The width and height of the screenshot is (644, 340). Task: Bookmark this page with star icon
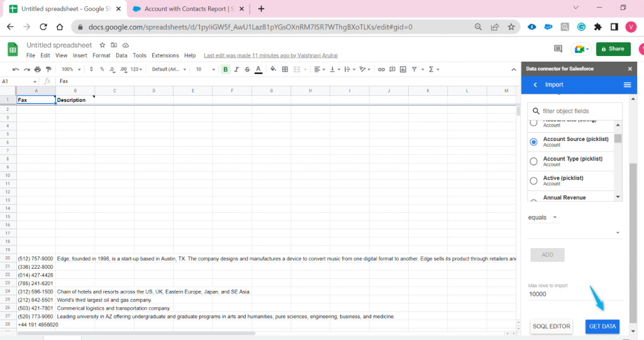pyautogui.click(x=511, y=27)
